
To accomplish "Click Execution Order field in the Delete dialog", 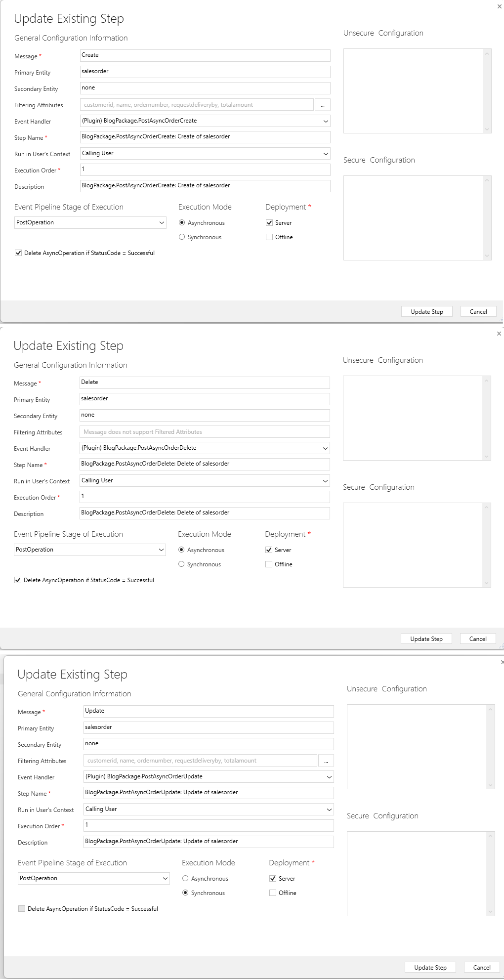I will tap(205, 497).
